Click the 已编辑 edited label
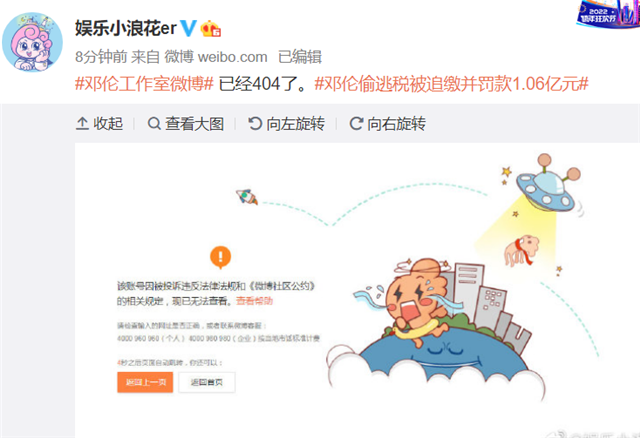Viewport: 640px width, 438px height. click(x=300, y=57)
